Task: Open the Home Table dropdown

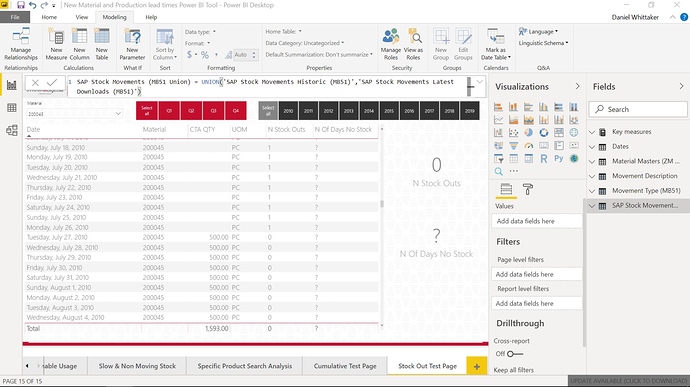Action: click(283, 32)
